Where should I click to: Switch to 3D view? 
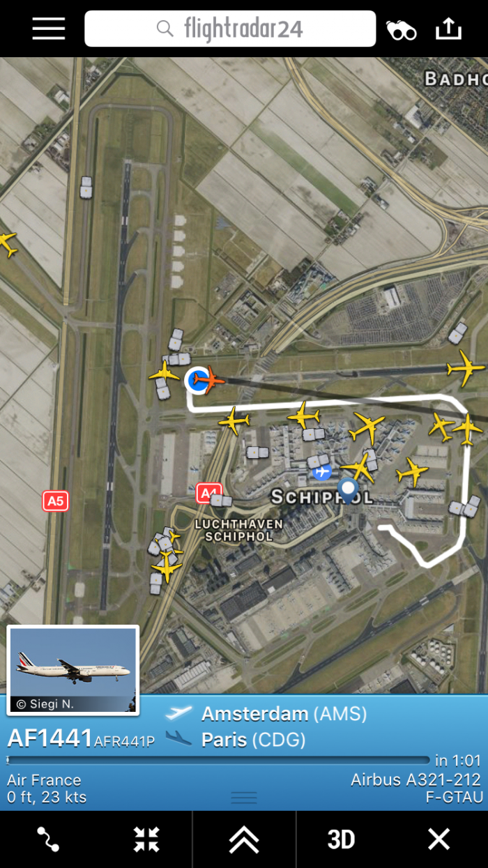click(341, 839)
